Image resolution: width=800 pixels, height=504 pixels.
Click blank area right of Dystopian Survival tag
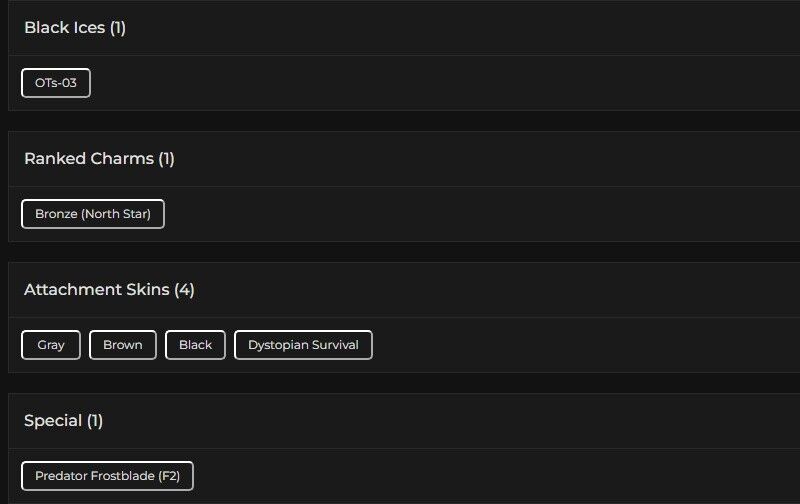580,345
